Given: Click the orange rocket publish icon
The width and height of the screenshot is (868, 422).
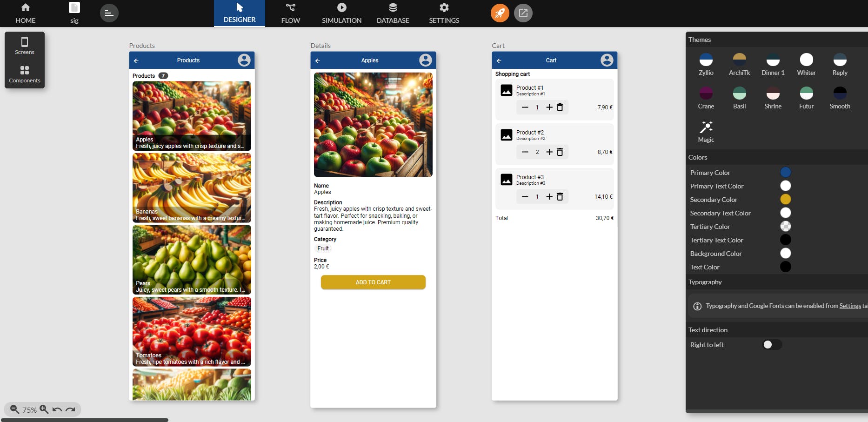Looking at the screenshot, I should (x=500, y=13).
